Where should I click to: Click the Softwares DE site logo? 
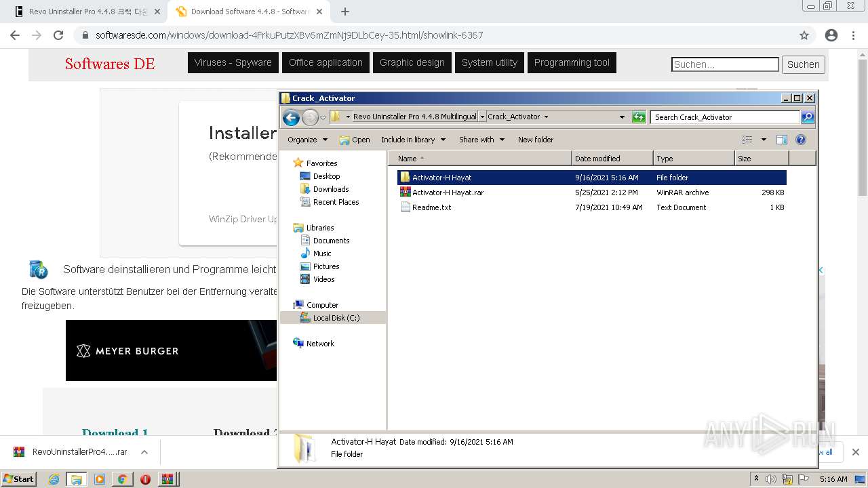110,64
